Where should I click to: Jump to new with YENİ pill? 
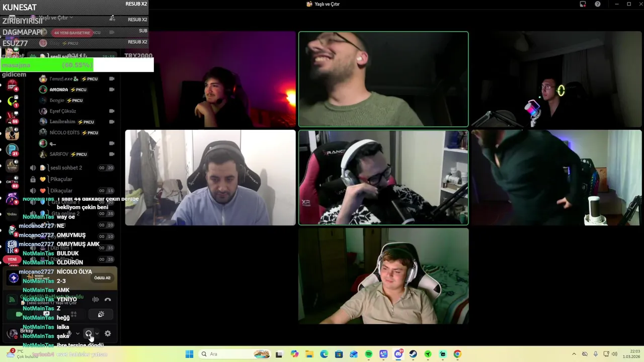pos(12,259)
